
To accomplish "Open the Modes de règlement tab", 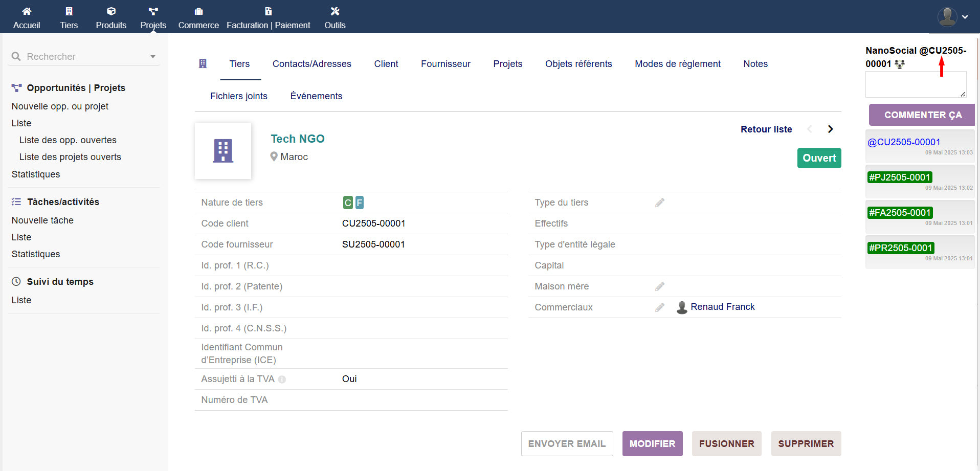I will click(677, 64).
